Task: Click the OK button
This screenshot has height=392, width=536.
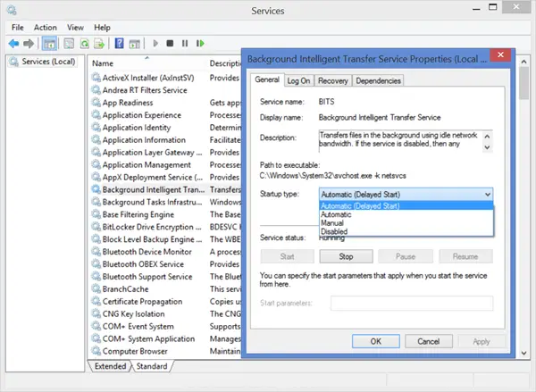Action: (376, 341)
